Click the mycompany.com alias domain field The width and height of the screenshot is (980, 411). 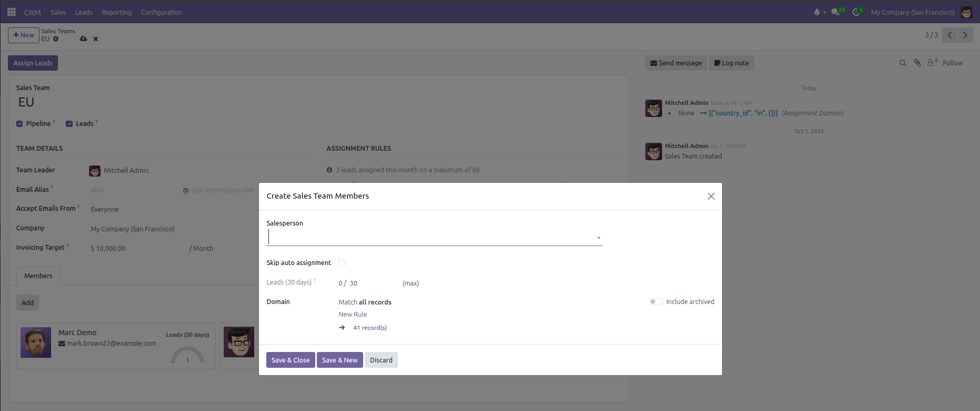click(223, 190)
